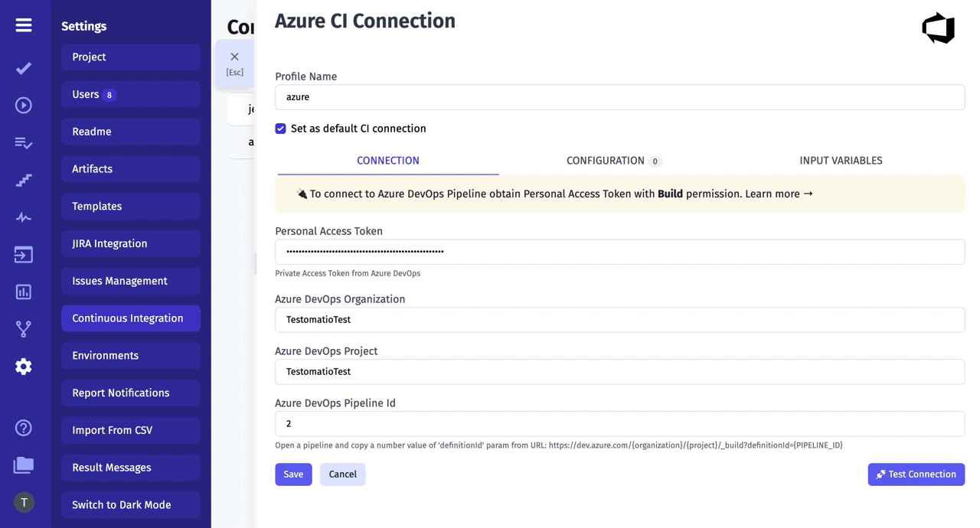Screen dimensions: 980x528
Task: Select Continuous Integration settings
Action: coord(131,318)
